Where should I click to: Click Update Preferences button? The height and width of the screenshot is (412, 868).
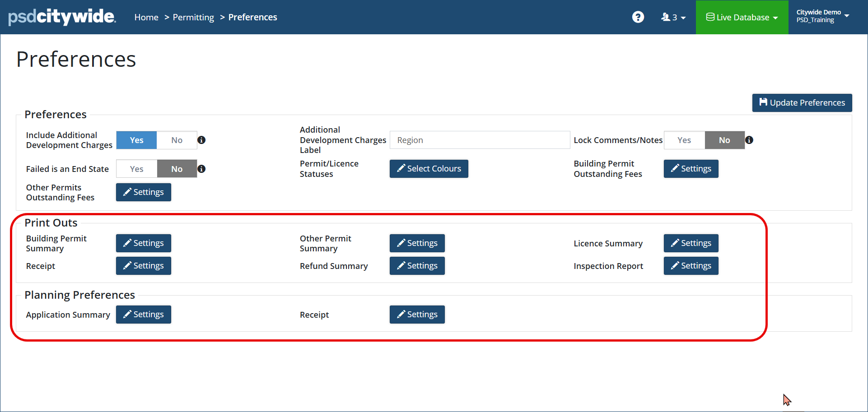click(802, 103)
